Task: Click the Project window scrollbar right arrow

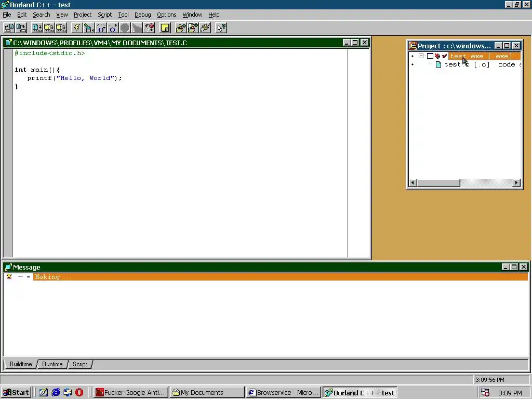Action: click(x=516, y=182)
